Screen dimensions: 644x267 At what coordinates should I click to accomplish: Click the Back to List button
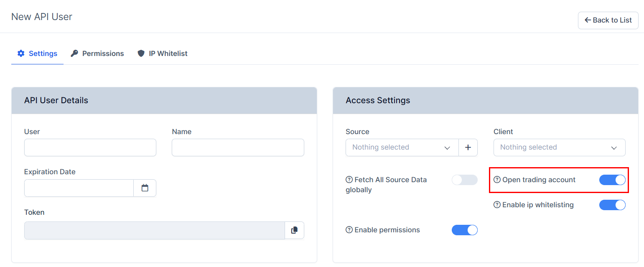[x=608, y=20]
